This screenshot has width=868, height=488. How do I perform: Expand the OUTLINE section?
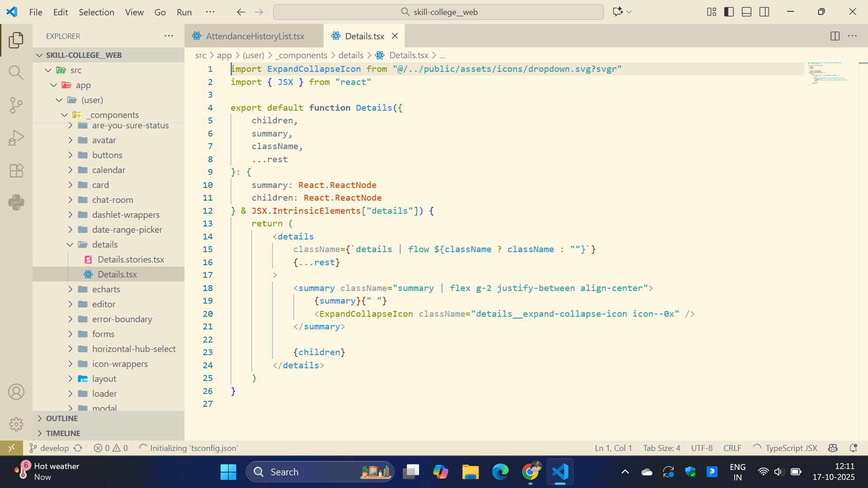[x=62, y=418]
